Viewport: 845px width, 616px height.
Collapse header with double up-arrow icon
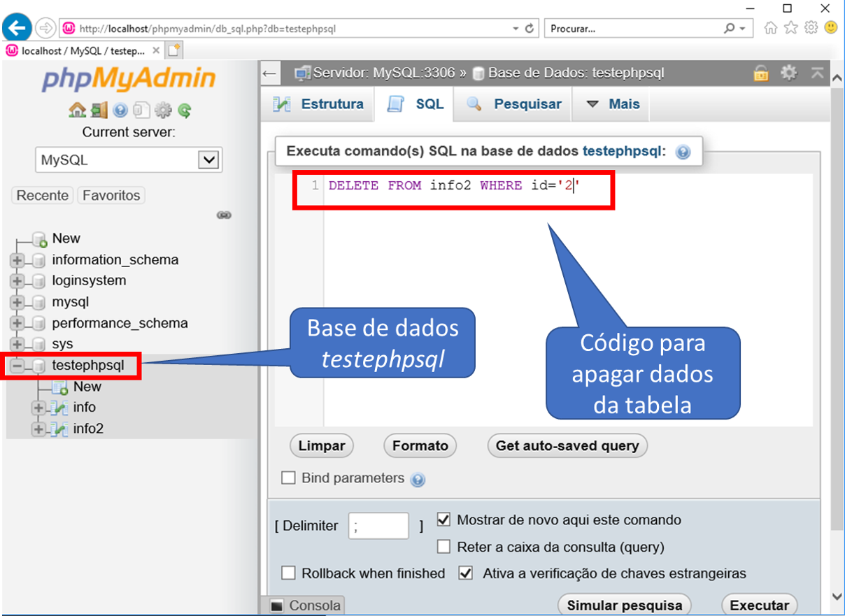[x=817, y=73]
